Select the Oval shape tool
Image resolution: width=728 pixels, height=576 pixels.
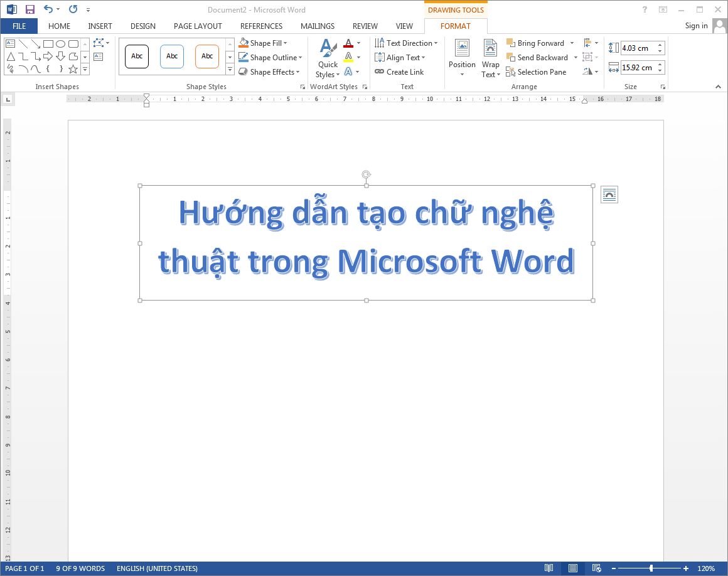(x=60, y=44)
